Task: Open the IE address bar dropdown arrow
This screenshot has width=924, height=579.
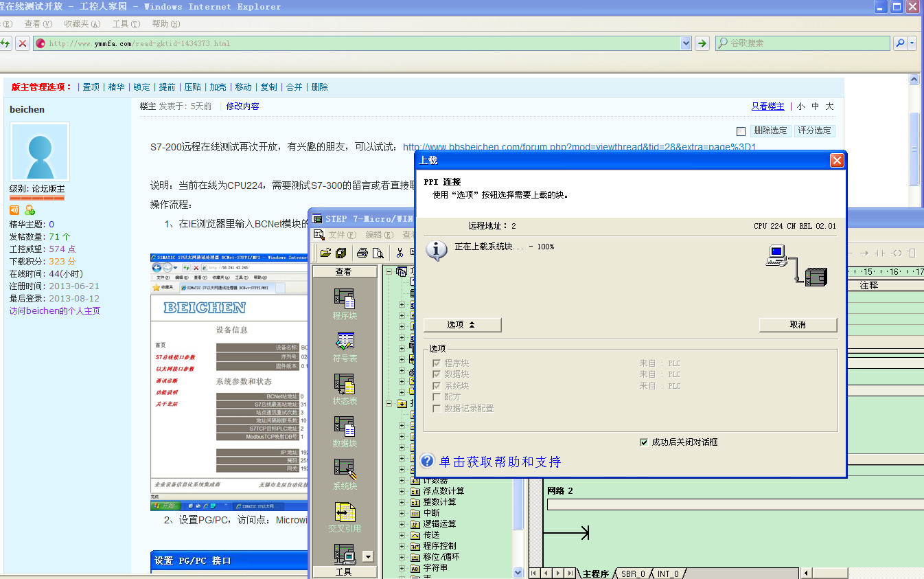Action: [686, 43]
